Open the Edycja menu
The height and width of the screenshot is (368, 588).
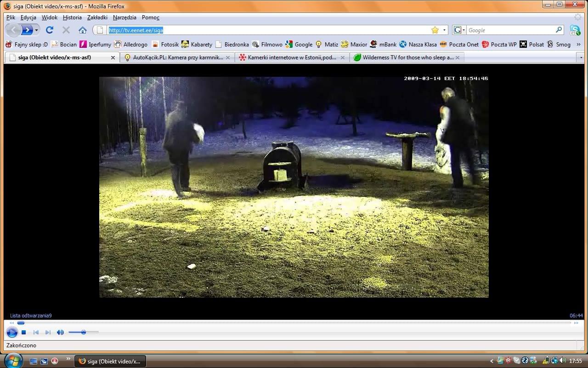click(x=28, y=17)
